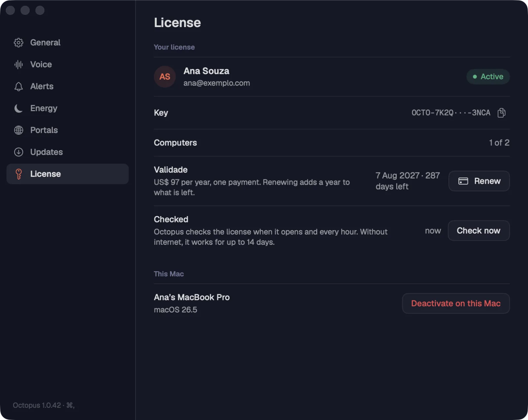The image size is (528, 420).
Task: Click the 'Octopus checks the license' description
Action: [271, 237]
